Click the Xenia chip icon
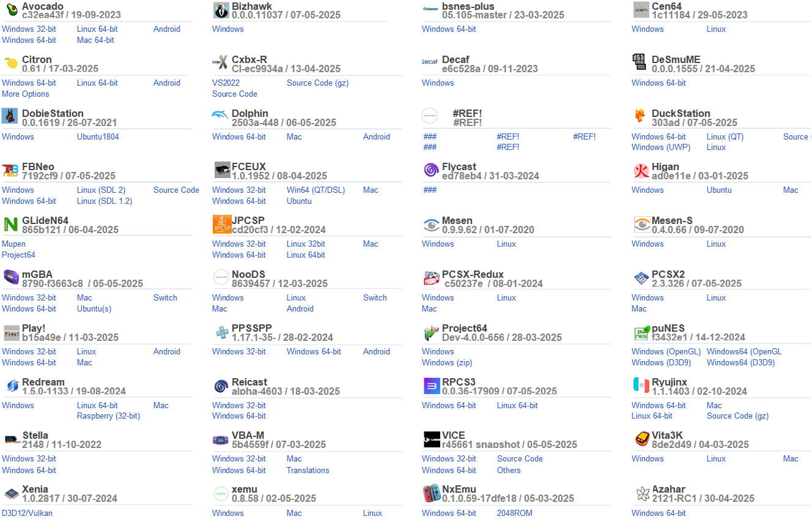 (12, 493)
